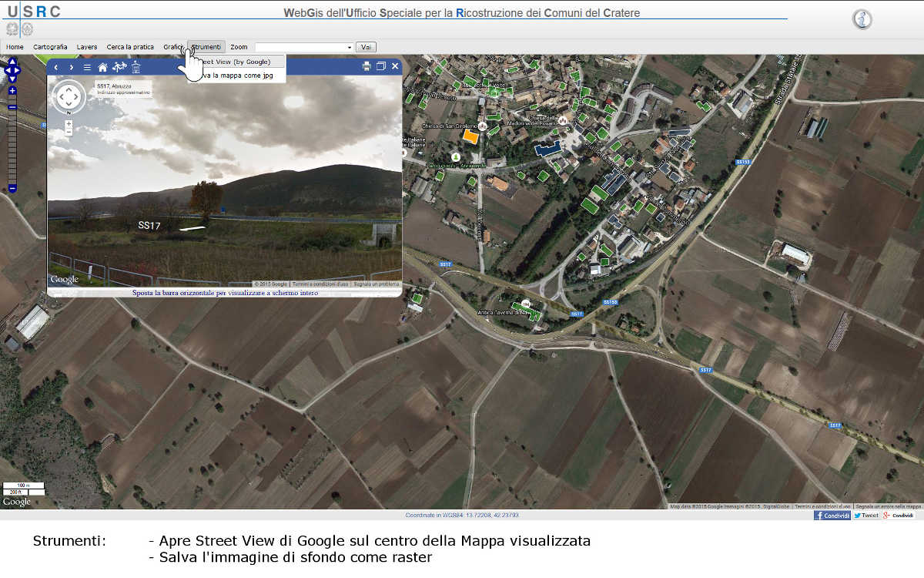Click the Sposta la barra orizzontale caption
The image size is (924, 578).
(225, 293)
